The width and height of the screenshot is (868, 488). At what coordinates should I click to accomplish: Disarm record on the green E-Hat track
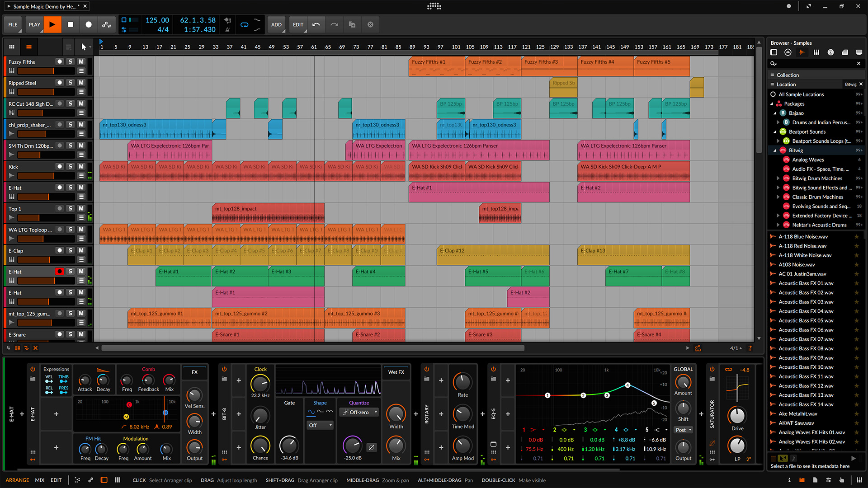coord(59,272)
